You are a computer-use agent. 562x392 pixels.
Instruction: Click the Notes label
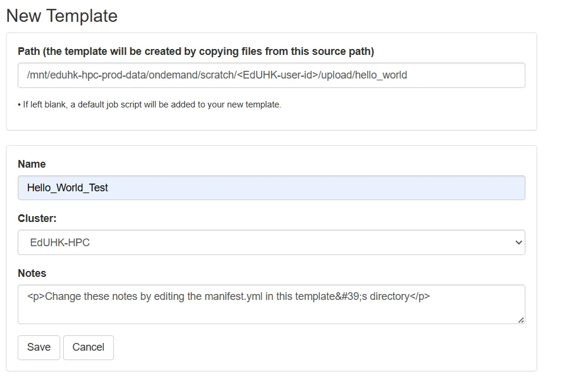(32, 273)
